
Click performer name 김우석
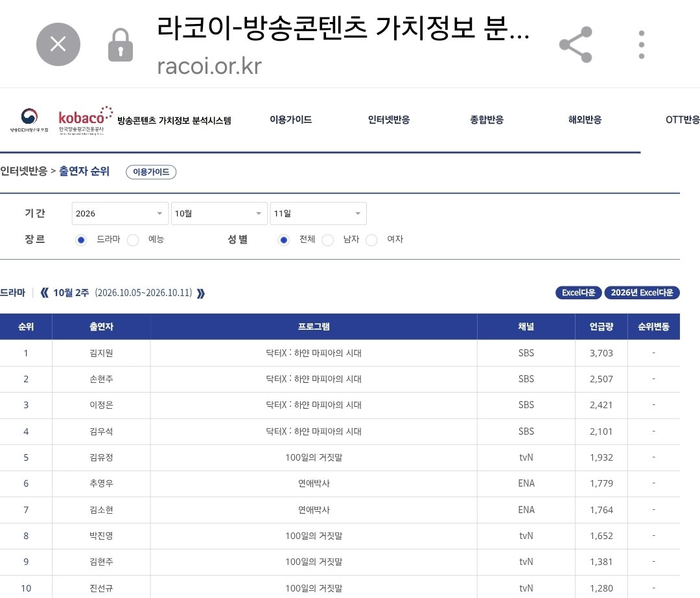101,431
